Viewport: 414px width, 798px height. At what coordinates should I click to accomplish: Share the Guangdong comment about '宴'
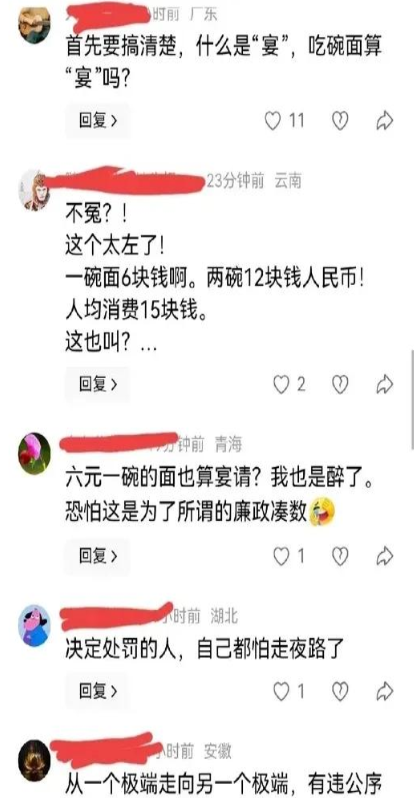pos(384,121)
